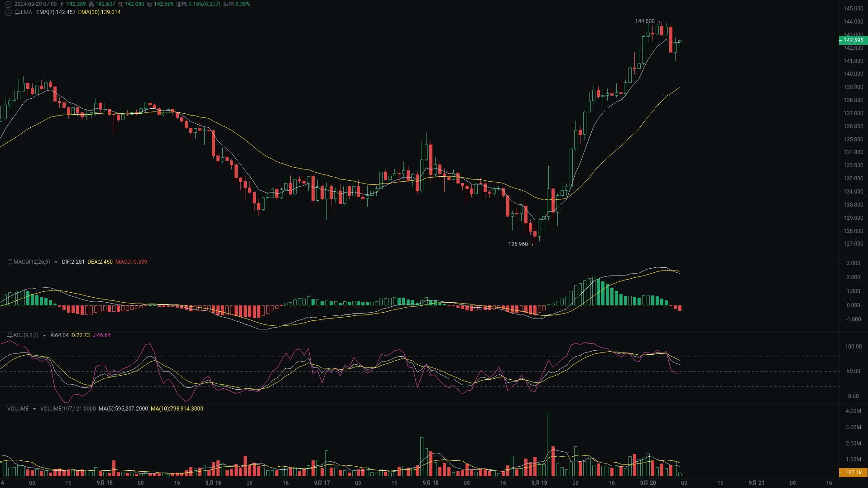Hide the MACD histogram via its label

click(x=31, y=261)
